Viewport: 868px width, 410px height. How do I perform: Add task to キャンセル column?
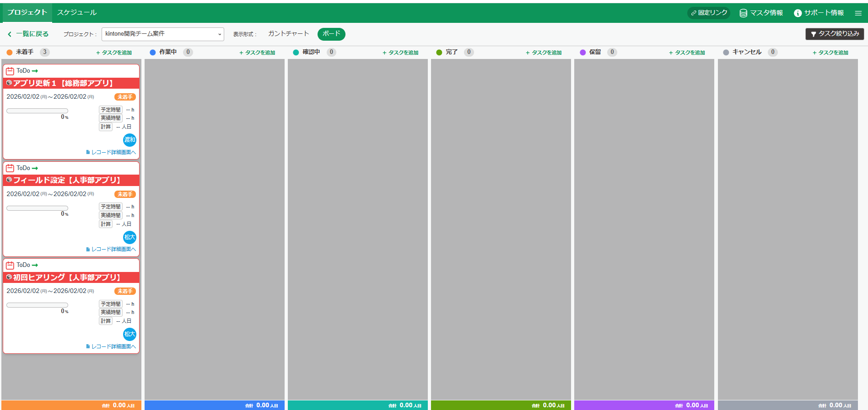point(830,53)
